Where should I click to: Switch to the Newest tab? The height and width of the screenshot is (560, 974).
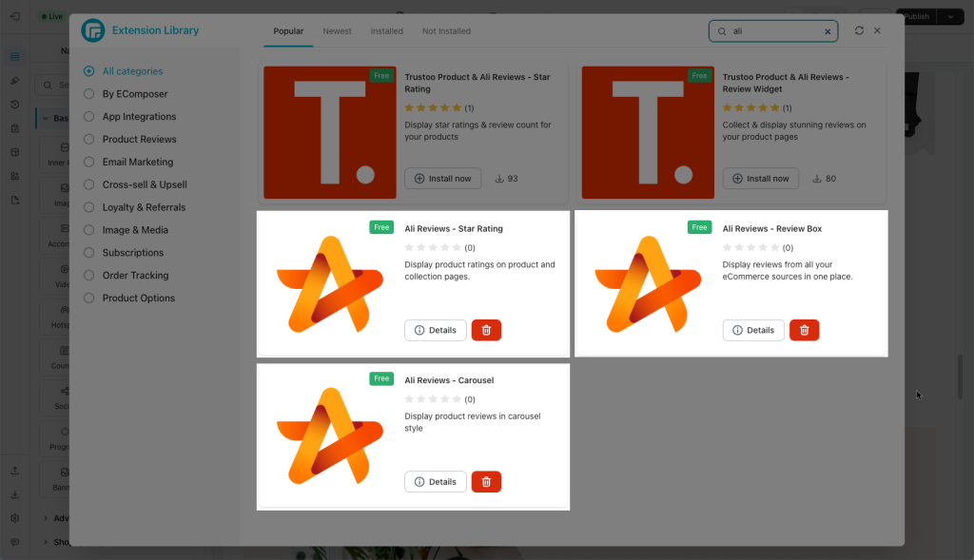point(337,31)
